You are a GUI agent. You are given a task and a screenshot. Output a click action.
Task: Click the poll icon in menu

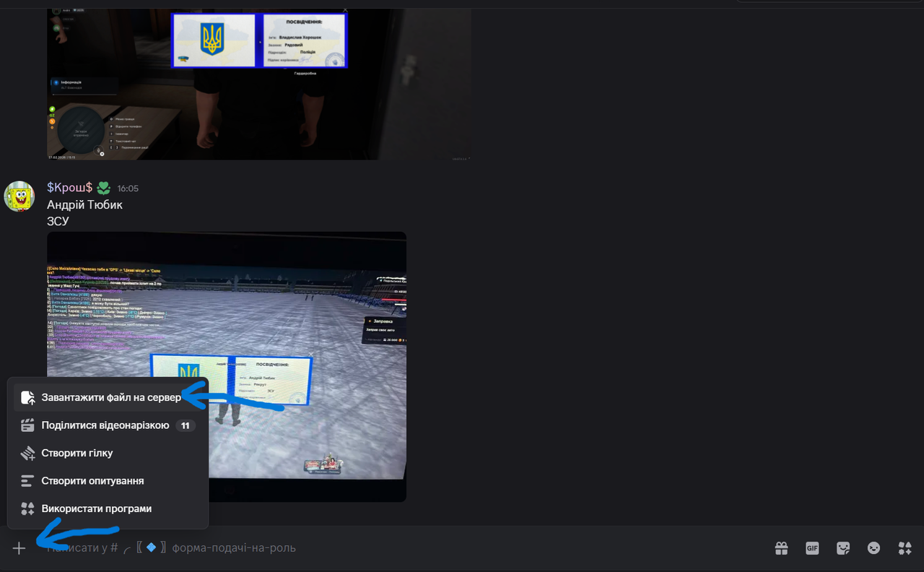[27, 480]
